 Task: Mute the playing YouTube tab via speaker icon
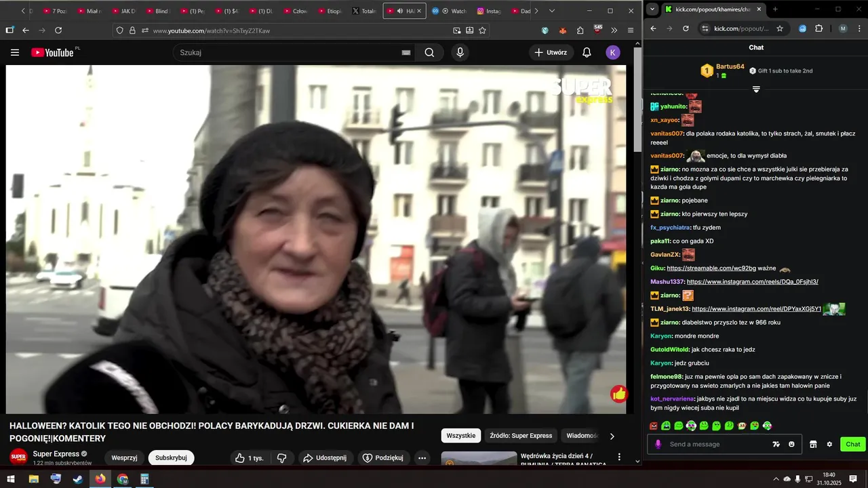click(400, 11)
